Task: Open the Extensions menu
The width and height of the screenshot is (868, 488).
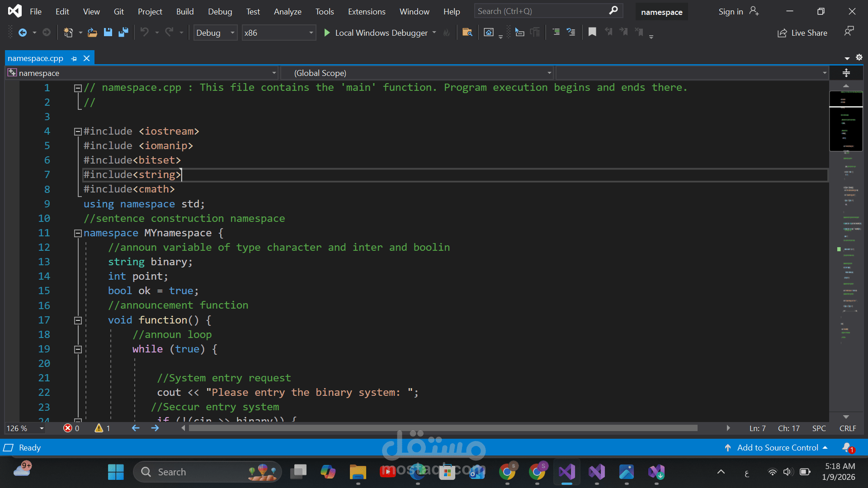Action: click(x=366, y=12)
